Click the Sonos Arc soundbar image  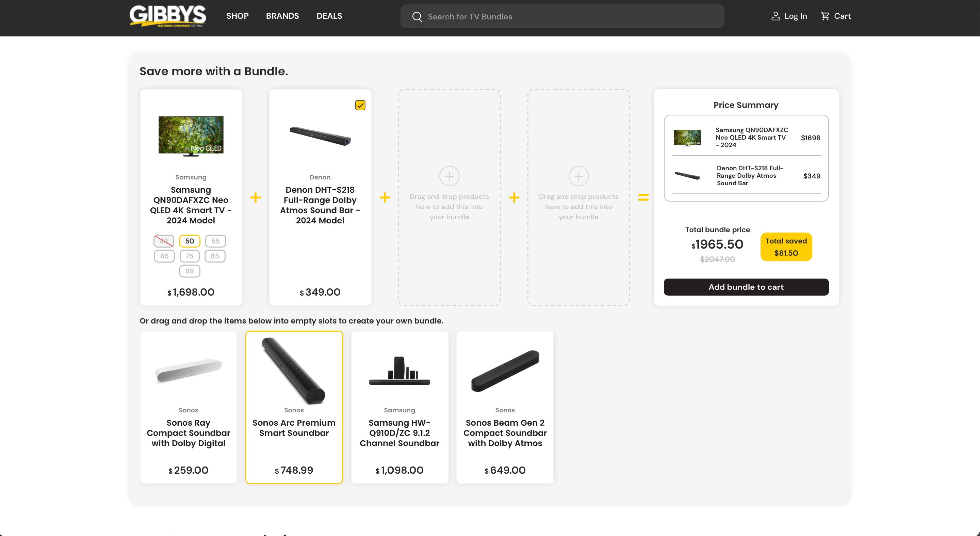[294, 371]
